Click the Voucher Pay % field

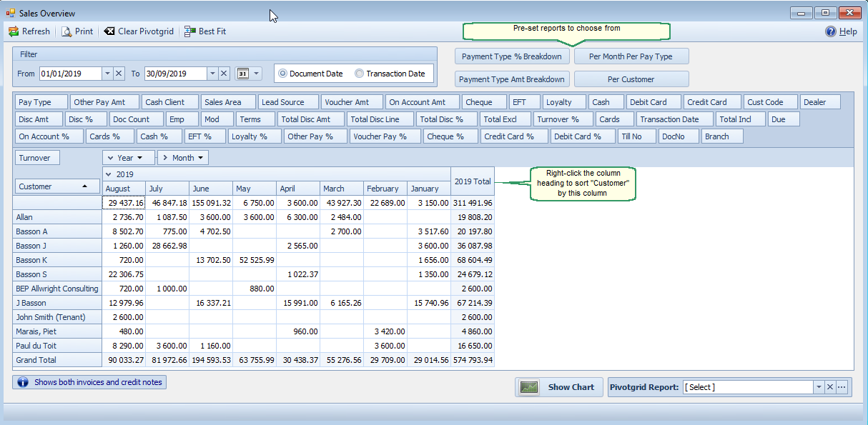tap(385, 136)
